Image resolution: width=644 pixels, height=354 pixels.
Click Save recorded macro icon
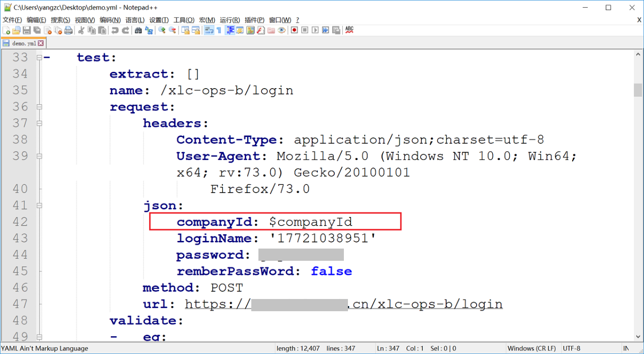pyautogui.click(x=336, y=31)
